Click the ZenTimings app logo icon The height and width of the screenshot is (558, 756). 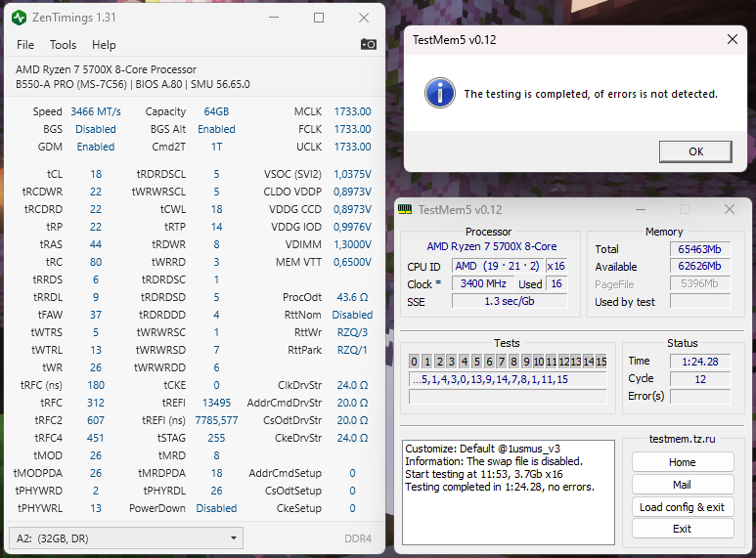coord(19,18)
